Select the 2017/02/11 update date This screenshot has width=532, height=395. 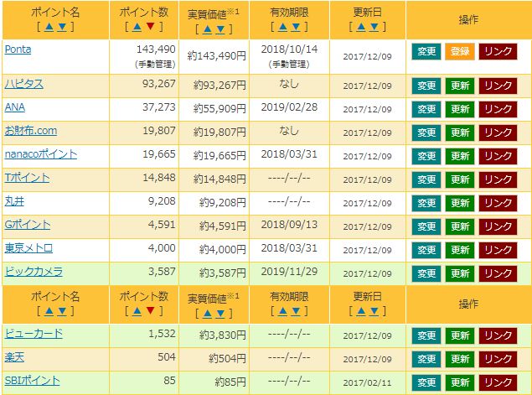coord(368,383)
